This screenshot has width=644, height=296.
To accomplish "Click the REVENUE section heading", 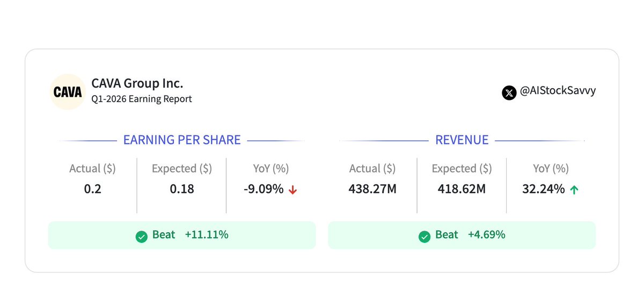I will (462, 140).
